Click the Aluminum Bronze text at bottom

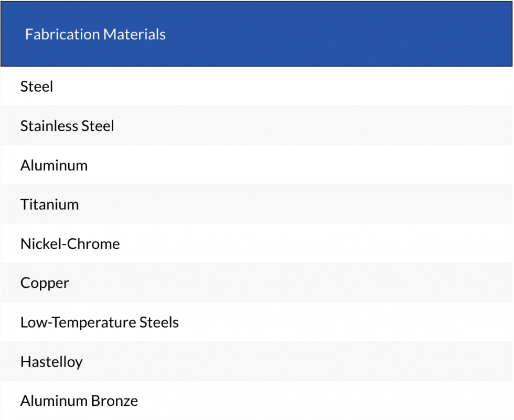[79, 401]
